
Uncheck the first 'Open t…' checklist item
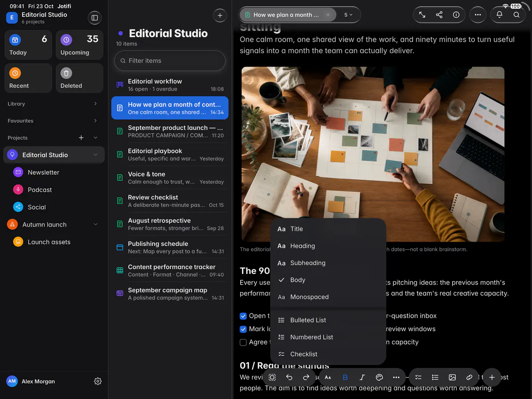243,316
